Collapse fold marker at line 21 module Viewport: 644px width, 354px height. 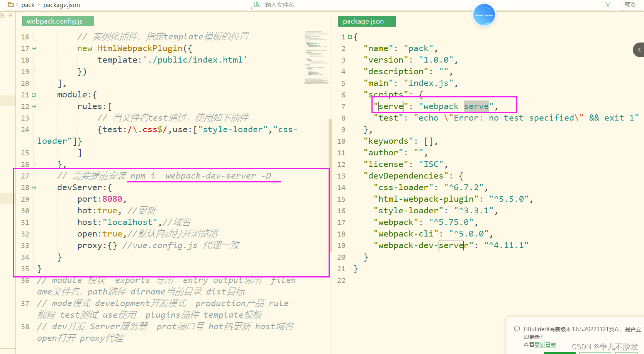point(34,95)
